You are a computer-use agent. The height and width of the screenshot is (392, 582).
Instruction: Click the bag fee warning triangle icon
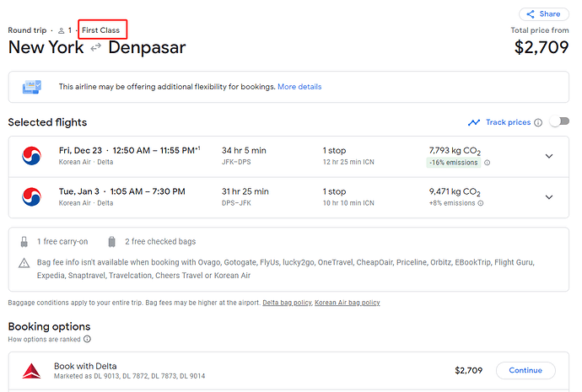click(x=24, y=263)
